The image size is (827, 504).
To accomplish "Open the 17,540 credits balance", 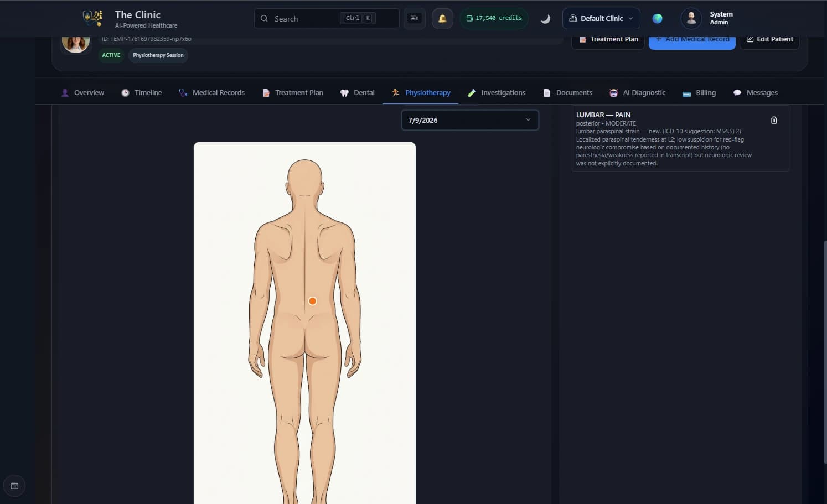I will tap(494, 18).
